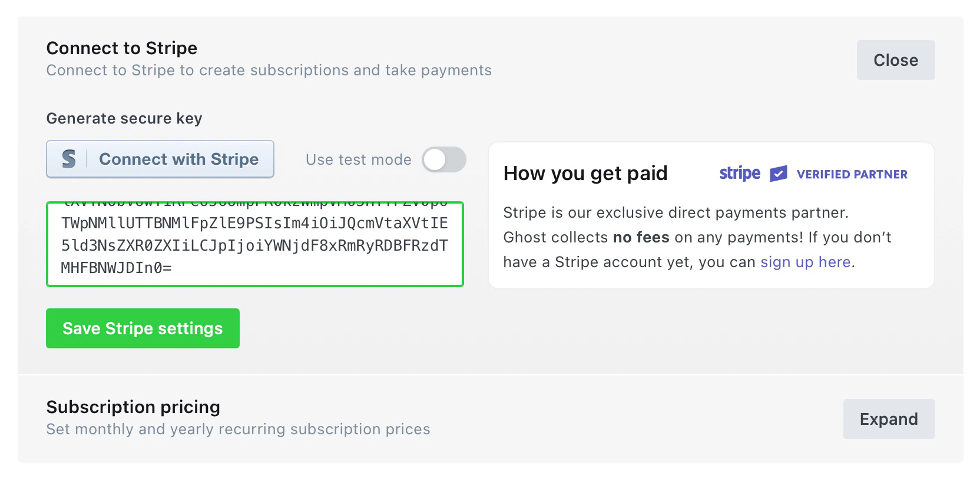Viewport: 980px width, 479px height.
Task: Click the 'Generate secure key' label
Action: tap(124, 118)
